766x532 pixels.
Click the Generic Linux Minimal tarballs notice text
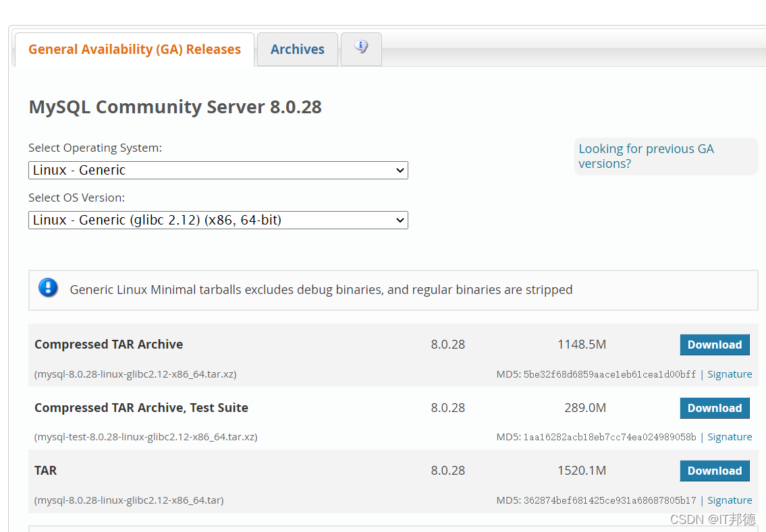[x=321, y=290]
